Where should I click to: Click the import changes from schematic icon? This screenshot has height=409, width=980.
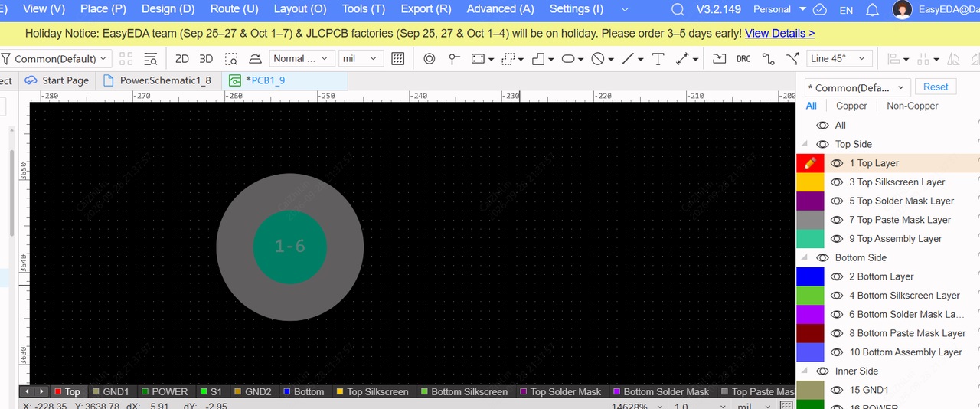(x=719, y=59)
